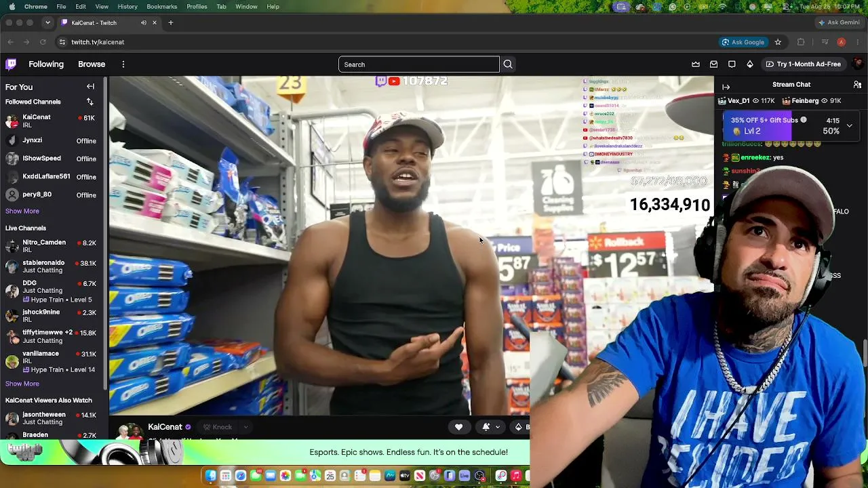Click the Ask Google button
The image size is (868, 488).
pos(743,42)
